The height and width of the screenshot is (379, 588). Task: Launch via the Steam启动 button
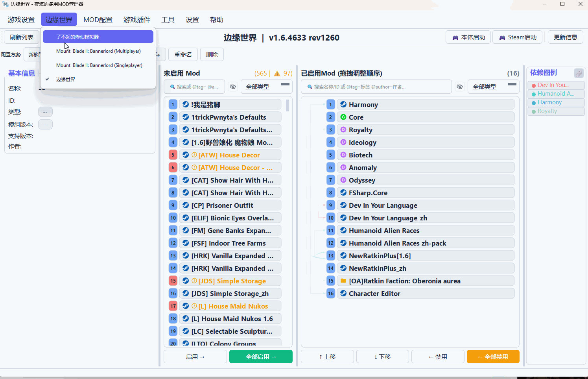518,37
